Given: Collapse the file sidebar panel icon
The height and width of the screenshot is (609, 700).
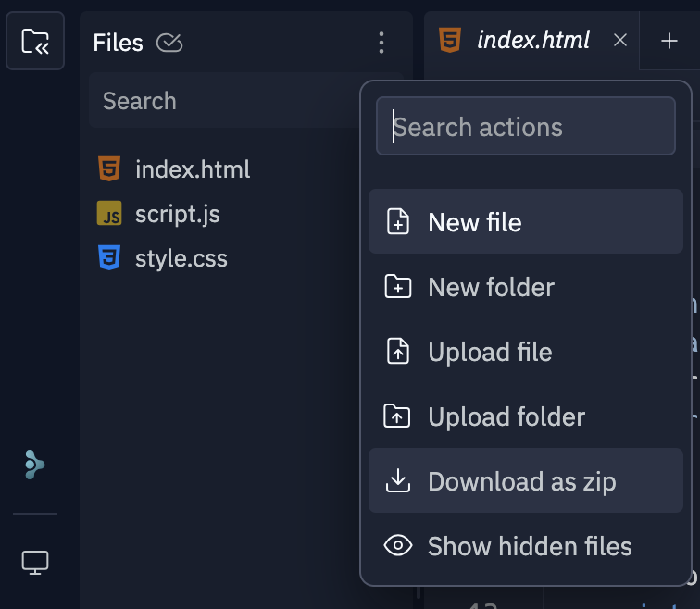Looking at the screenshot, I should click(x=35, y=41).
